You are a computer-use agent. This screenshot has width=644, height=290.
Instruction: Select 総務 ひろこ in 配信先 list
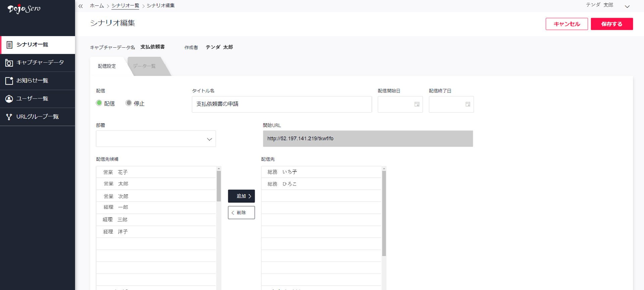point(321,184)
